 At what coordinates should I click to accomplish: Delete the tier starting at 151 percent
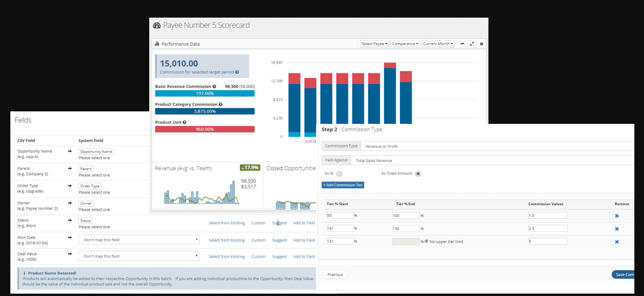[x=617, y=242]
